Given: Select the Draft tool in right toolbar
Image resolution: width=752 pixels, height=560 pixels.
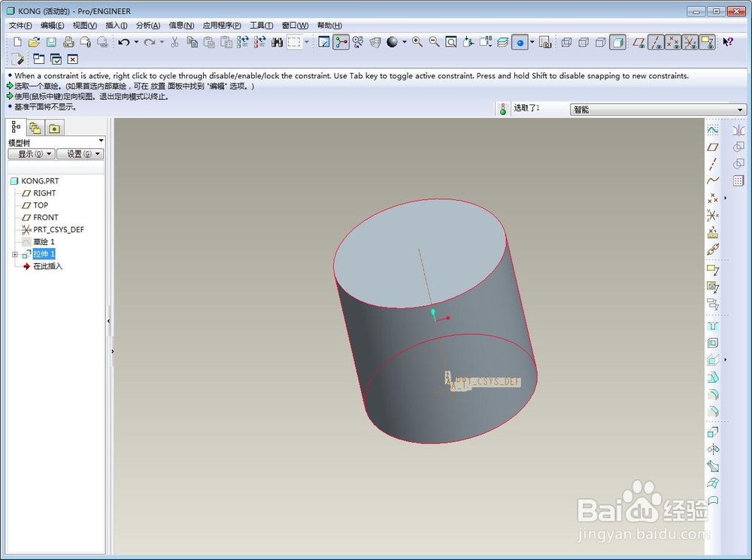Looking at the screenshot, I should tap(713, 377).
